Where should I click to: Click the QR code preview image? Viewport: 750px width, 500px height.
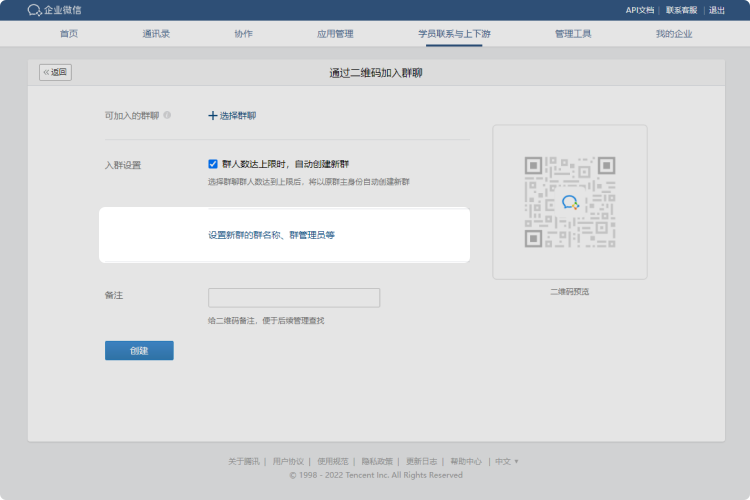(x=570, y=202)
